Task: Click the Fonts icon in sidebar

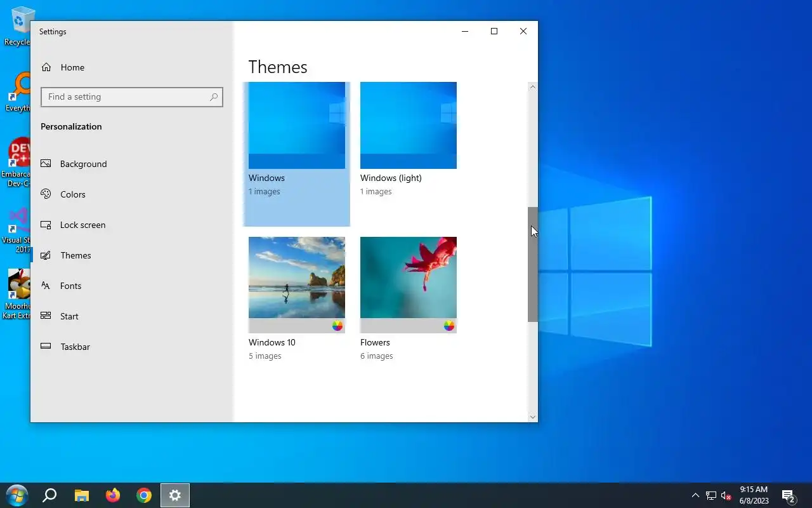Action: (46, 286)
